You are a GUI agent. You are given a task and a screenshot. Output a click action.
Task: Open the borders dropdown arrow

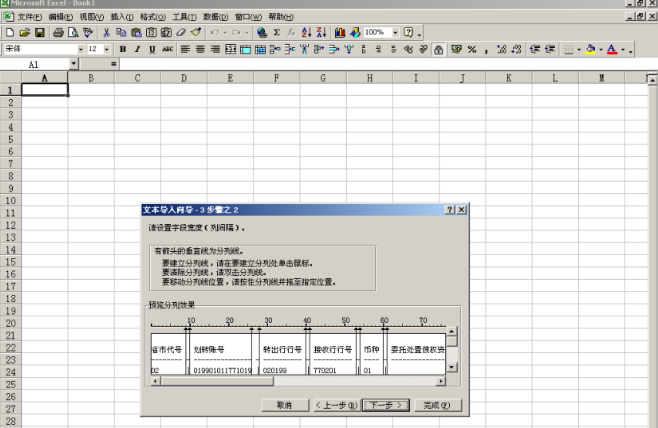click(x=579, y=50)
